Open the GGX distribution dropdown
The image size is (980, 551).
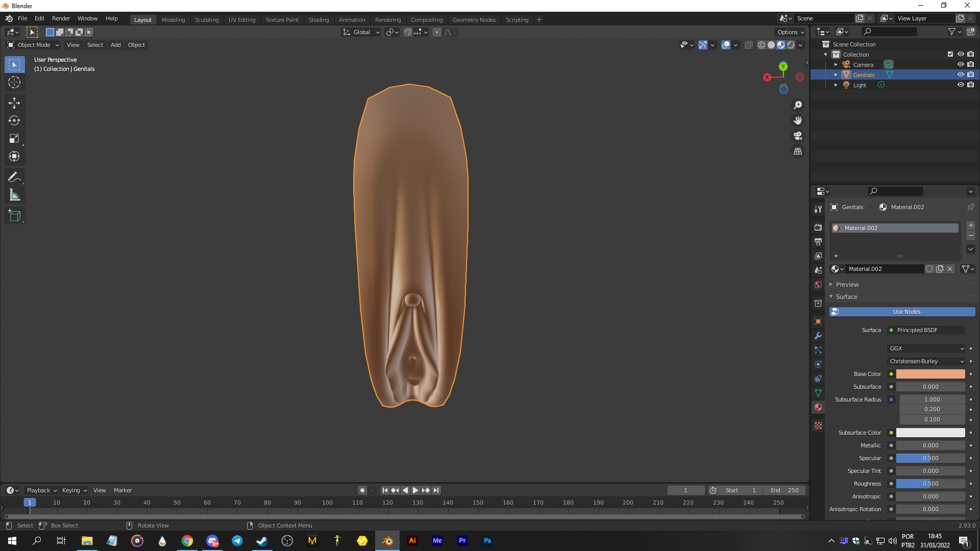926,348
